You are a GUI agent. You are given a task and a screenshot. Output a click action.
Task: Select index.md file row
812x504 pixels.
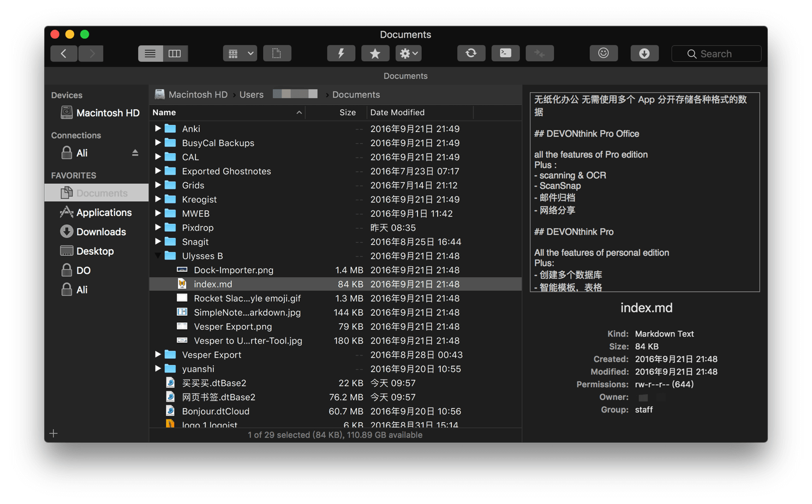click(335, 284)
